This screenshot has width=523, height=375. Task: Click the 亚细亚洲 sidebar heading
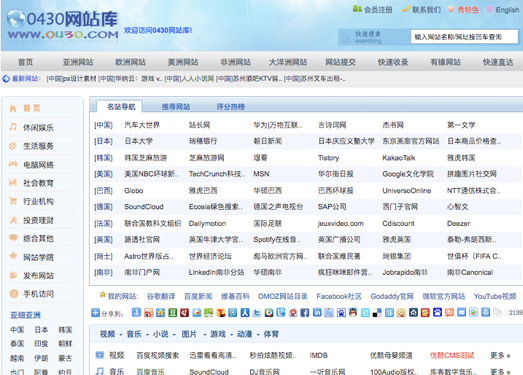pyautogui.click(x=25, y=315)
